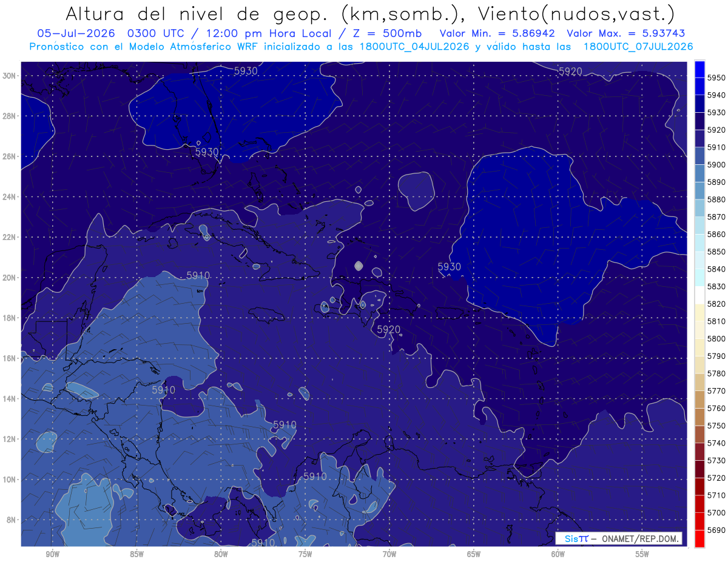
Task: Click the 5690 legend value
Action: tap(716, 530)
